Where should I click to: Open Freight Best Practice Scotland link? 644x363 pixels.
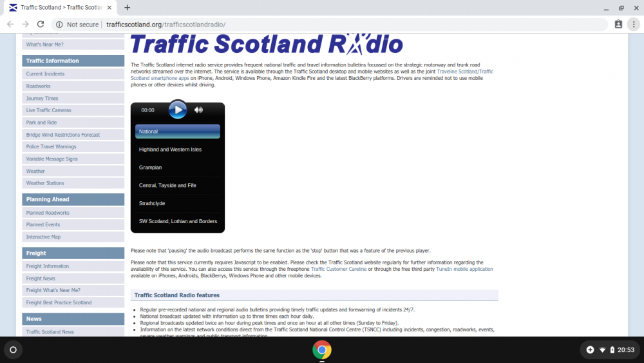point(73,302)
